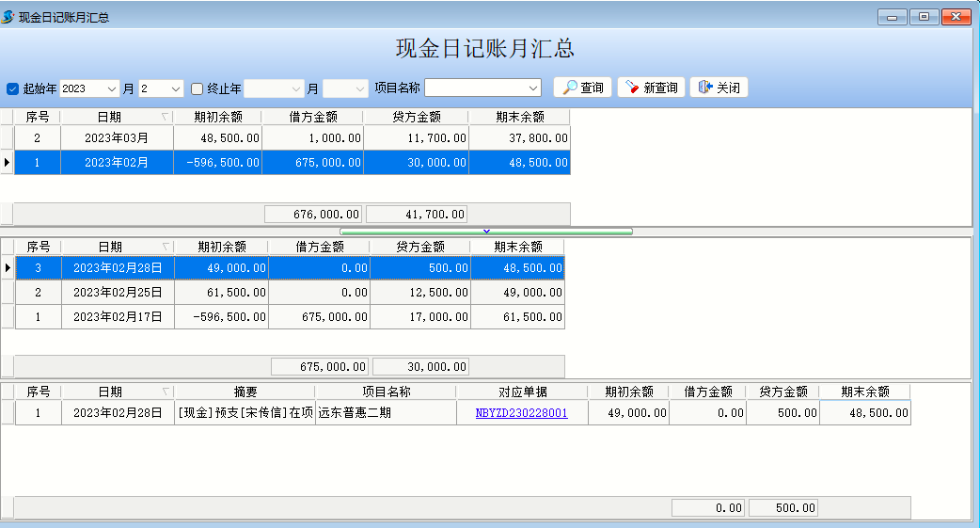Sort top table by 日期 column header
This screenshot has height=528, width=980.
(117, 117)
